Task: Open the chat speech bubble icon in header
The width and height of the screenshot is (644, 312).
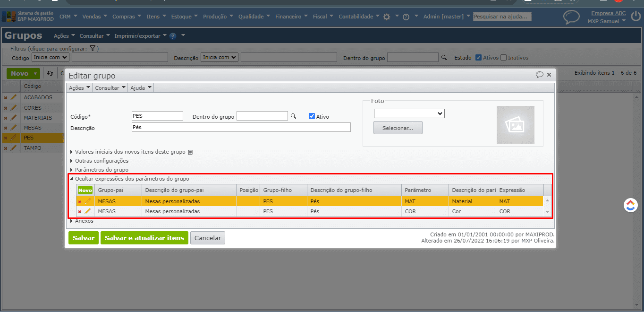Action: pos(572,17)
